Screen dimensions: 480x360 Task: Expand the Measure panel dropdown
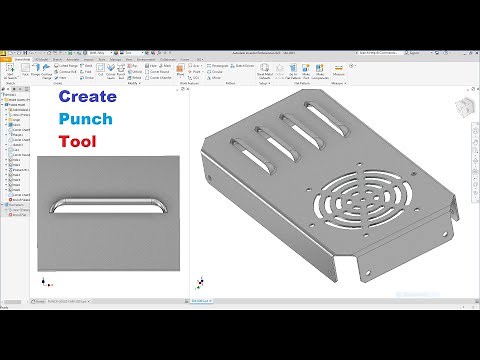[339, 83]
